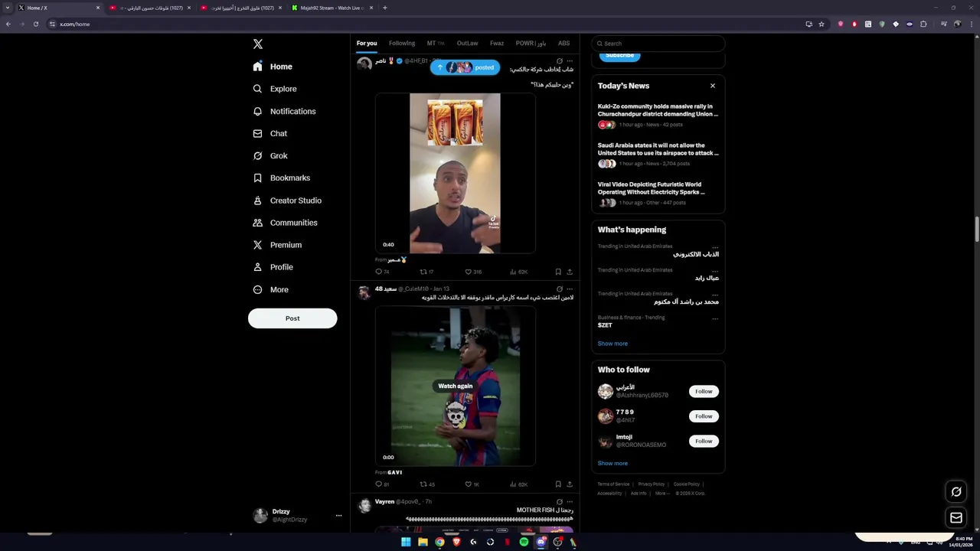Close the Today's News panel

tap(713, 86)
